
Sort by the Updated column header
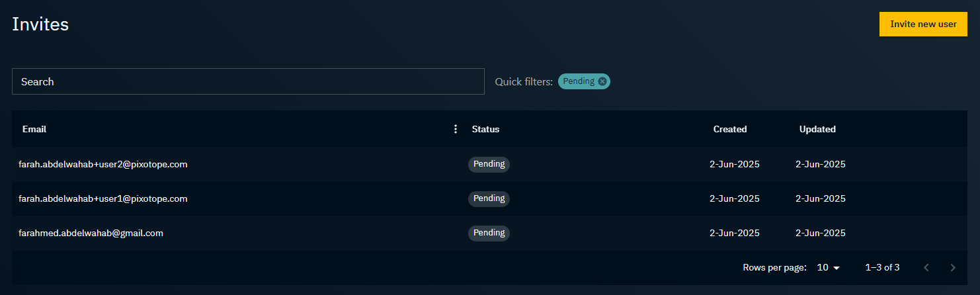coord(817,129)
